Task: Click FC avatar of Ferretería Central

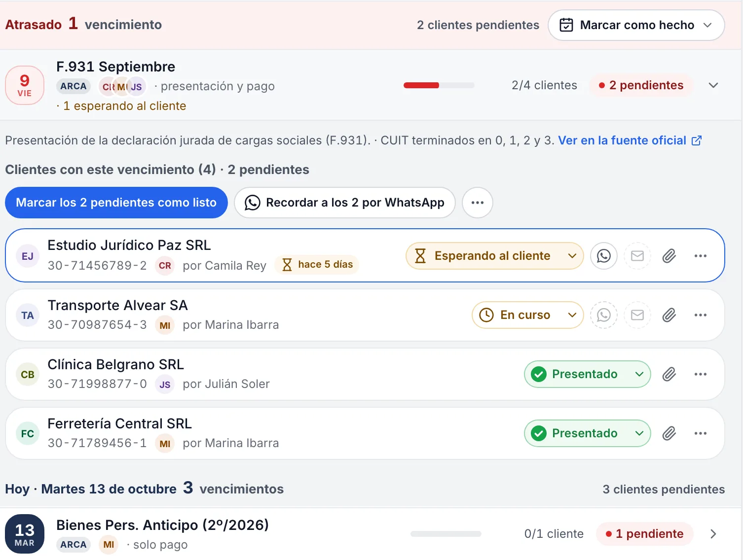Action: click(28, 433)
